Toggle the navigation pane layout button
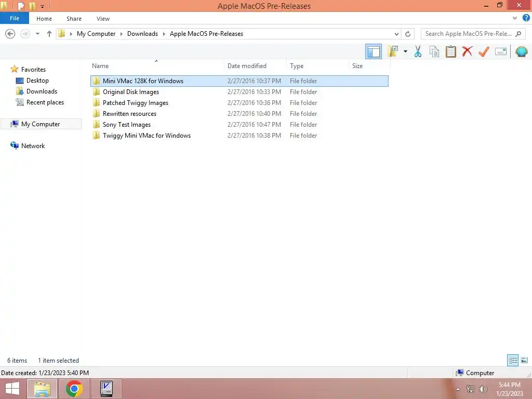This screenshot has width=532, height=399. 373,51
